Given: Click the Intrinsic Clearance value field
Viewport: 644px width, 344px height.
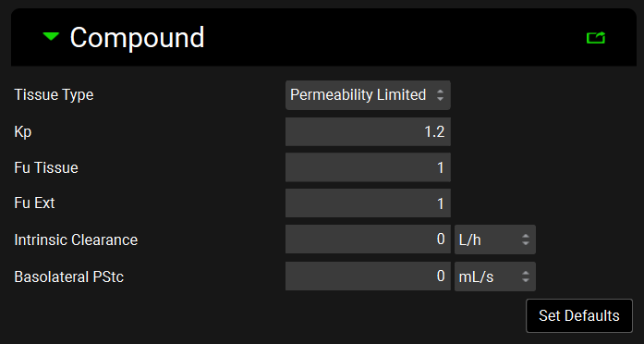Looking at the screenshot, I should [x=368, y=240].
